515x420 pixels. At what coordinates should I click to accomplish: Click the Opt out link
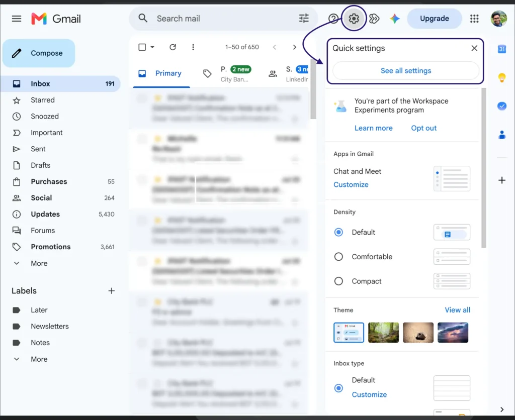click(x=423, y=128)
